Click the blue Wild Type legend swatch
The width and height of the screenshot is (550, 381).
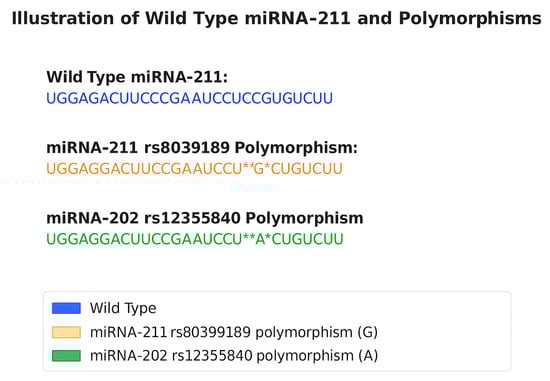[x=66, y=308]
